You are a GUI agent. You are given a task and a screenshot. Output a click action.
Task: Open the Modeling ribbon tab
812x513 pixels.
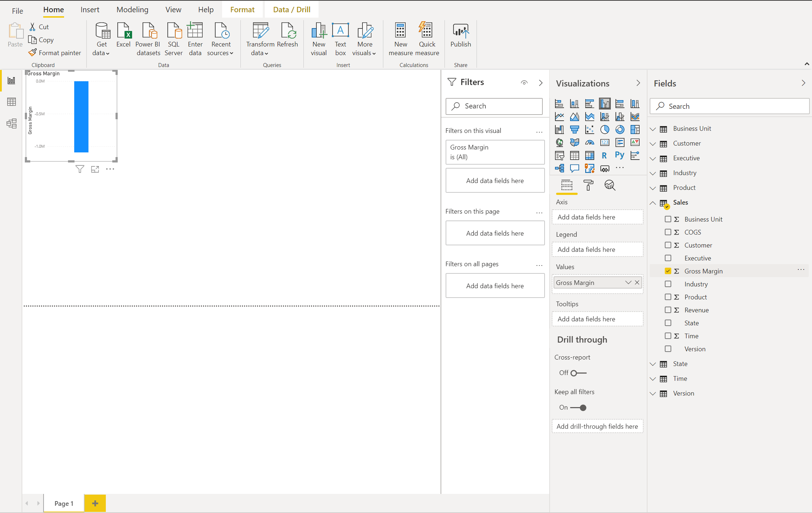pos(132,10)
